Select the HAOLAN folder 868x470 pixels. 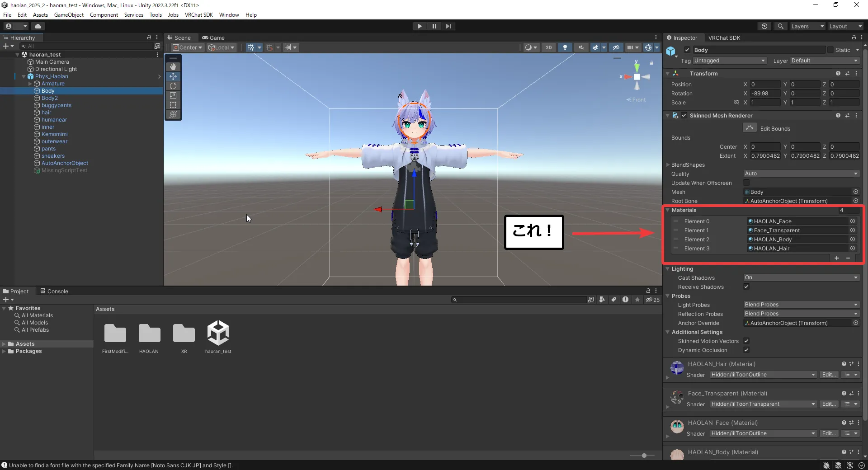click(x=149, y=338)
